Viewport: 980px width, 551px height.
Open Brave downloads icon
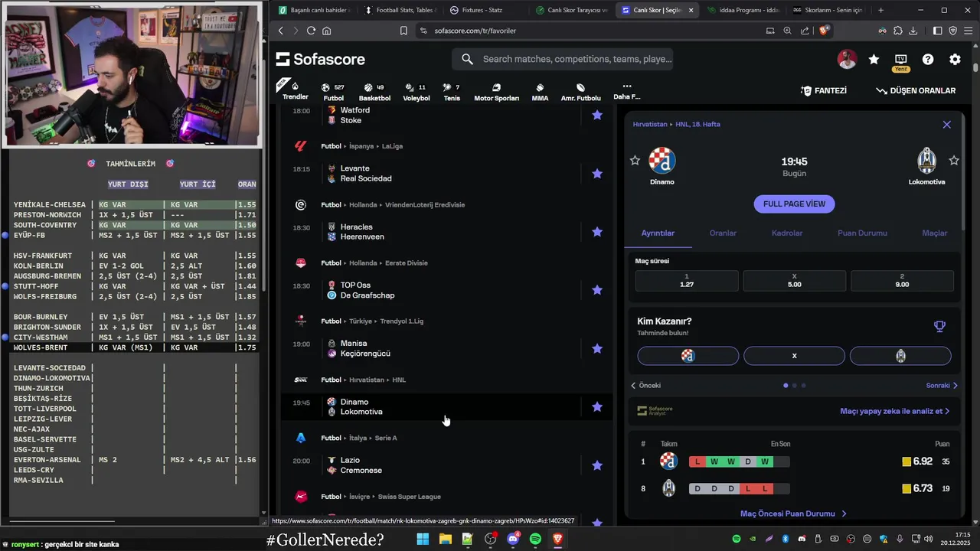click(913, 31)
